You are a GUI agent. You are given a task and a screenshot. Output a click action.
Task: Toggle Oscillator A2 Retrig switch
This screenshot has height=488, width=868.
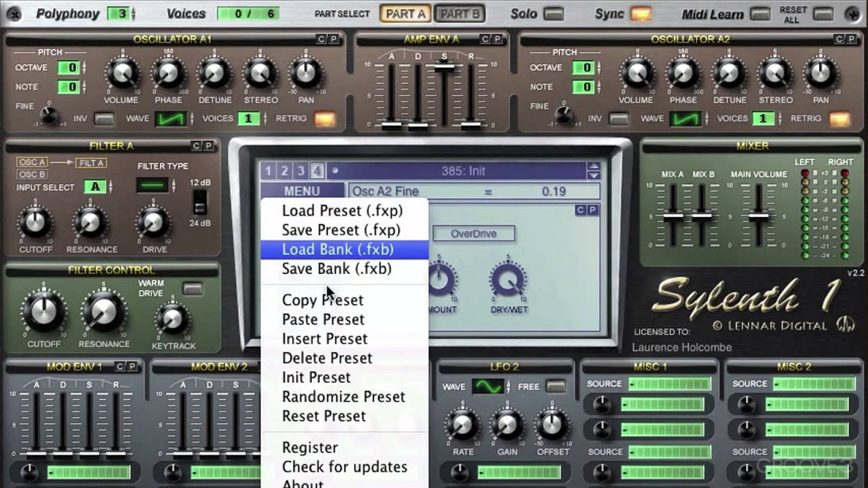pyautogui.click(x=840, y=119)
